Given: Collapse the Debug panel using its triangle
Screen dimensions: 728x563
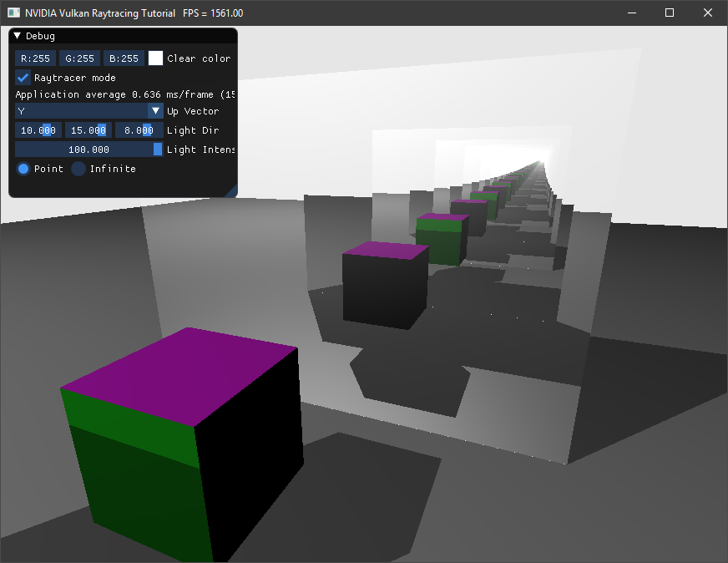Looking at the screenshot, I should point(18,36).
